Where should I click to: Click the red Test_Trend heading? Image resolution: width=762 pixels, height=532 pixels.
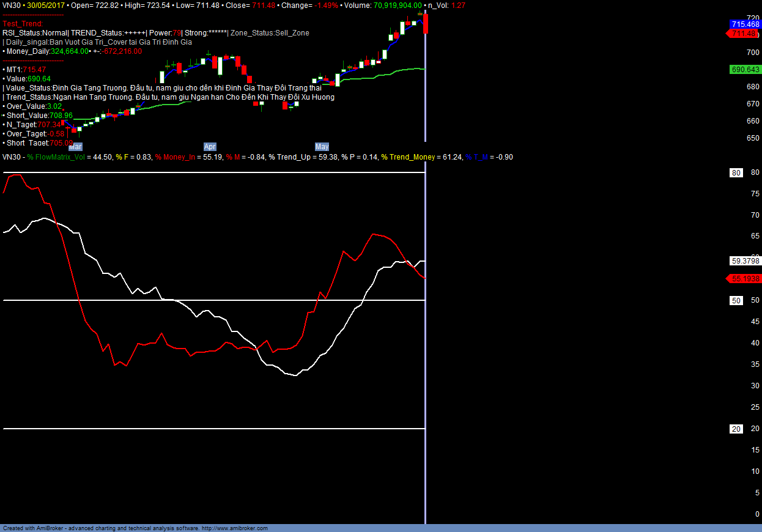click(23, 24)
